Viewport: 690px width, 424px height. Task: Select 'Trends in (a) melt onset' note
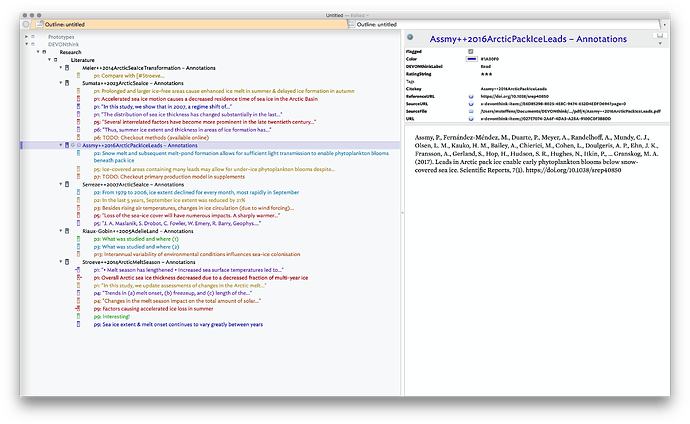click(172, 293)
